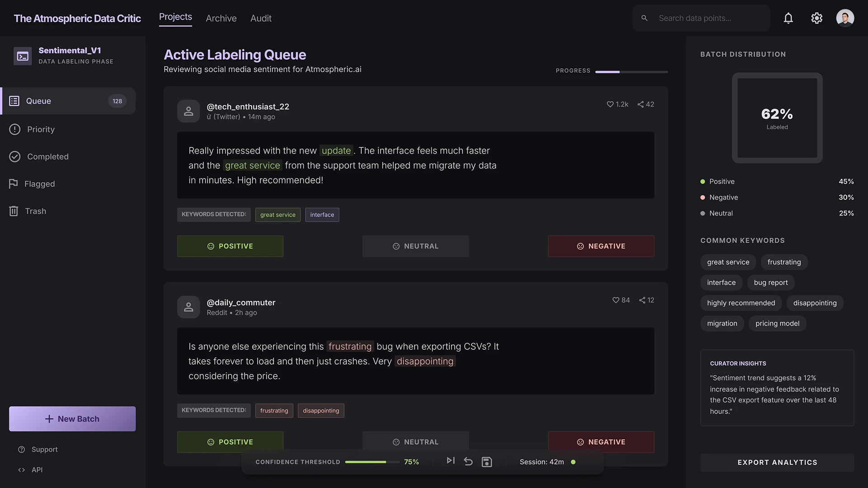Viewport: 868px width, 488px height.
Task: Switch to the Archive tab
Action: [x=221, y=19]
